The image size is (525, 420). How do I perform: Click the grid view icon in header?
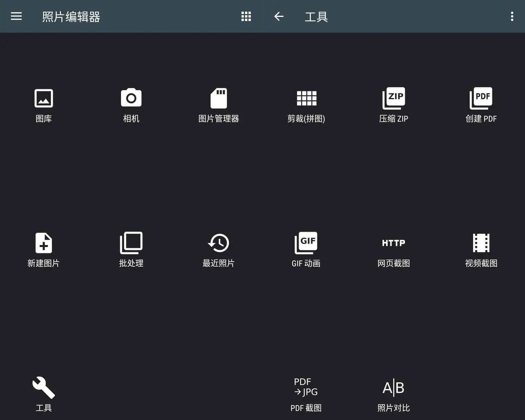pos(246,16)
